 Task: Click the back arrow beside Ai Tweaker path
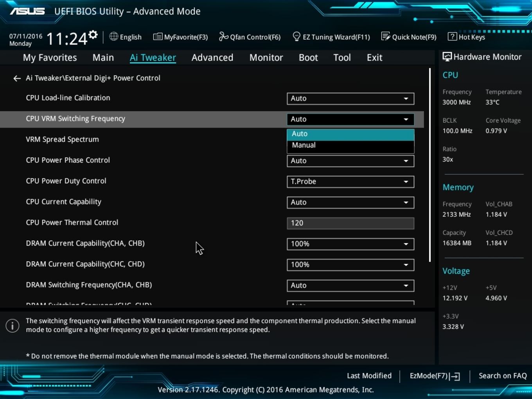(17, 79)
